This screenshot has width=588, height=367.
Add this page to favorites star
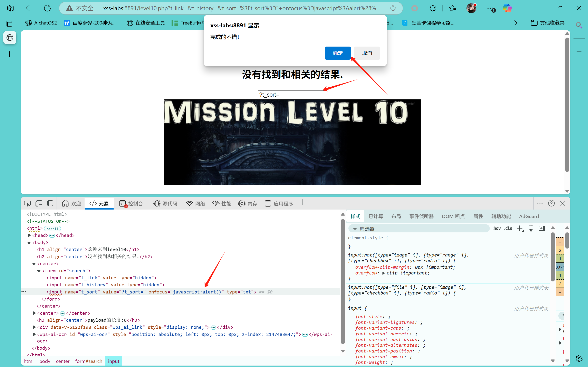(x=393, y=8)
